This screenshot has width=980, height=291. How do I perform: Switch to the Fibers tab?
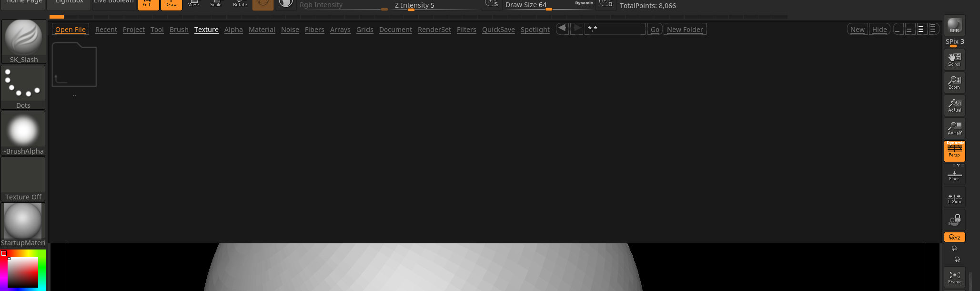[x=314, y=30]
